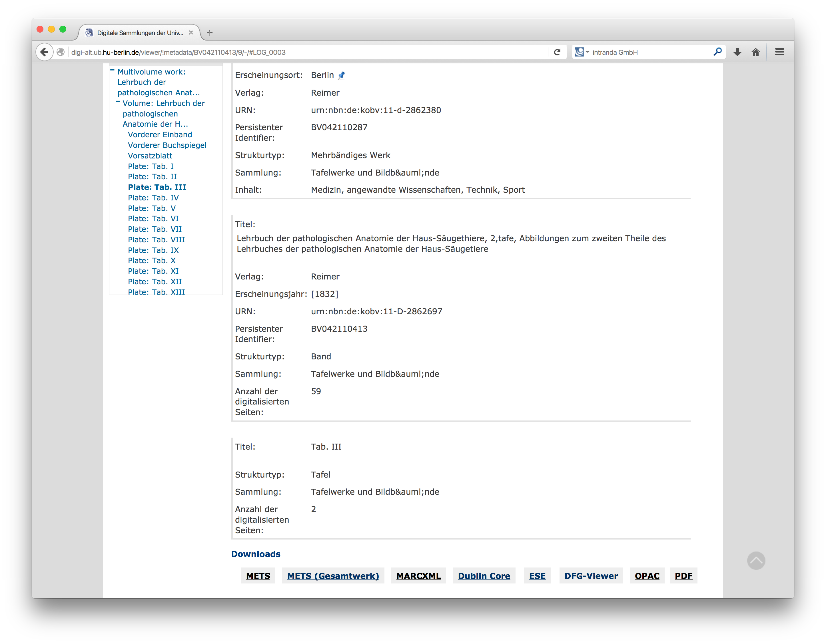826x644 pixels.
Task: Select Plate: Tab. VIII
Action: [x=156, y=240]
